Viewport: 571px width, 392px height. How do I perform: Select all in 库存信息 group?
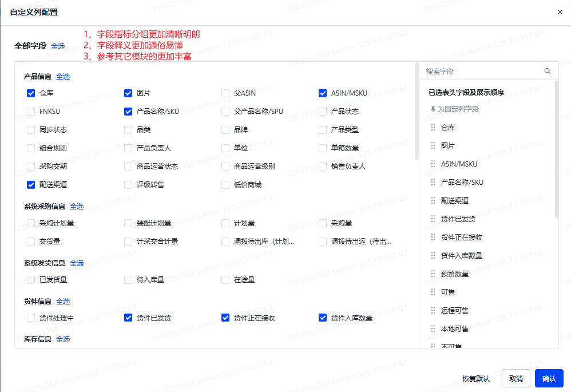point(62,339)
